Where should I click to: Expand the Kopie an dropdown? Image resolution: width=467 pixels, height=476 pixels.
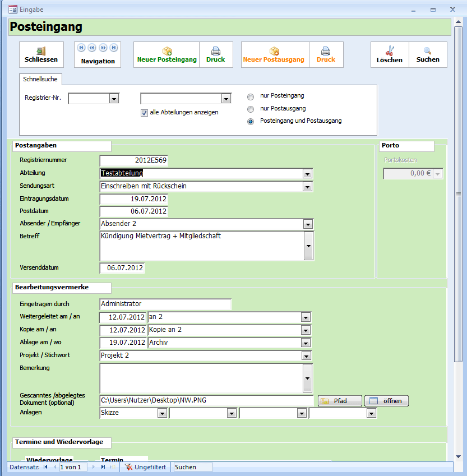tap(306, 330)
